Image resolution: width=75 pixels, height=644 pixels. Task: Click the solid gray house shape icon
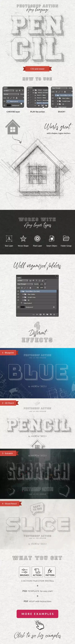click(12, 127)
